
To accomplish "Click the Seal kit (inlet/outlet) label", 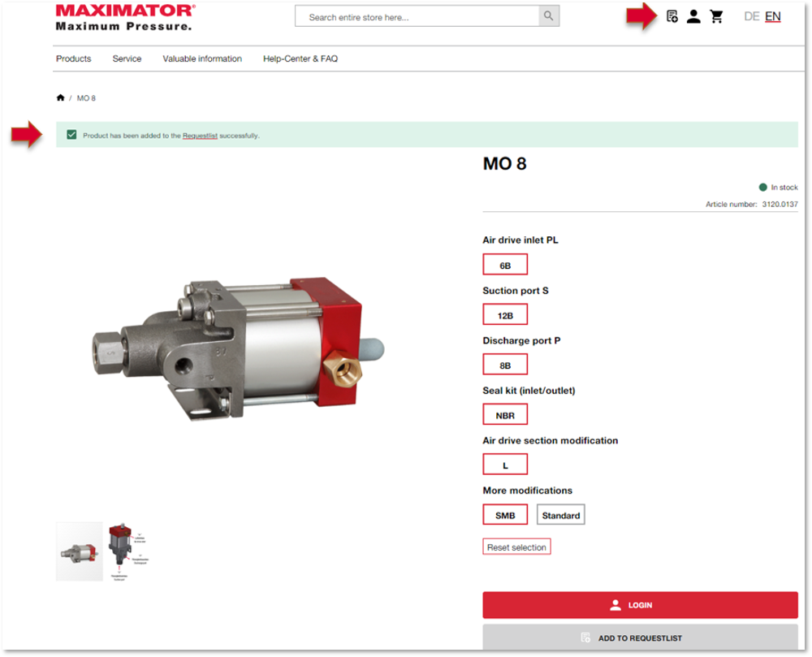I will 529,391.
